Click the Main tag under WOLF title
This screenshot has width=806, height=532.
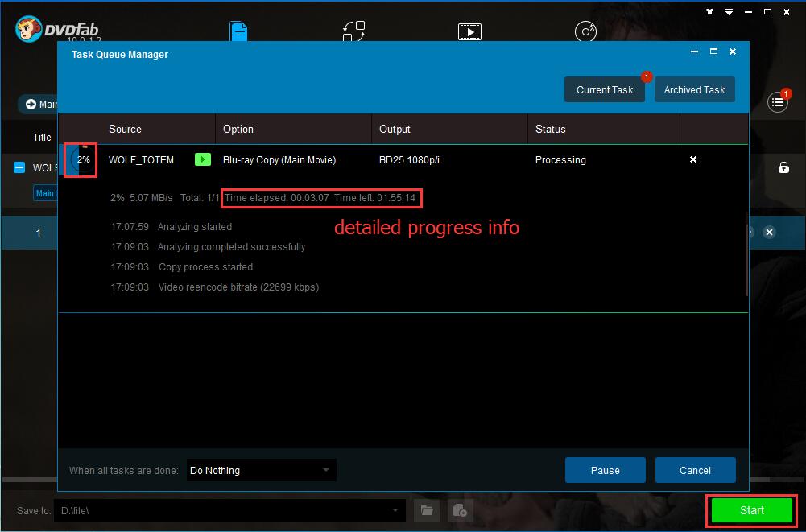(45, 193)
